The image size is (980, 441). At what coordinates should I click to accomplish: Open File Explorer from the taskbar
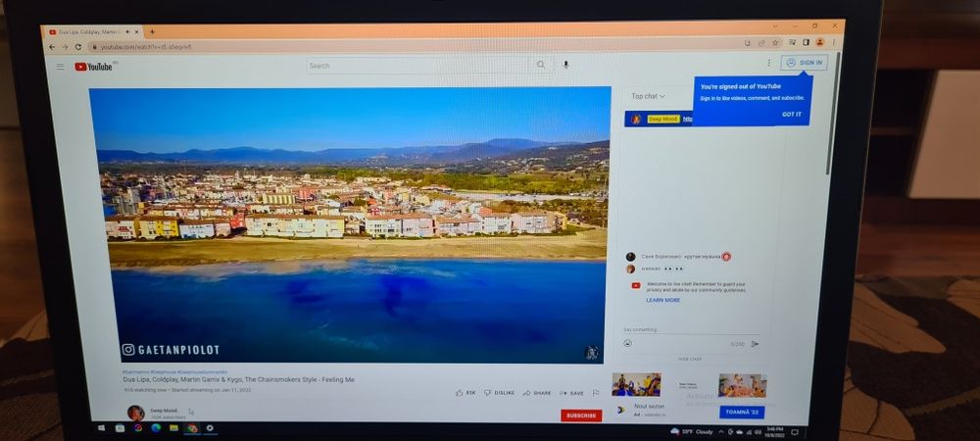(x=174, y=428)
